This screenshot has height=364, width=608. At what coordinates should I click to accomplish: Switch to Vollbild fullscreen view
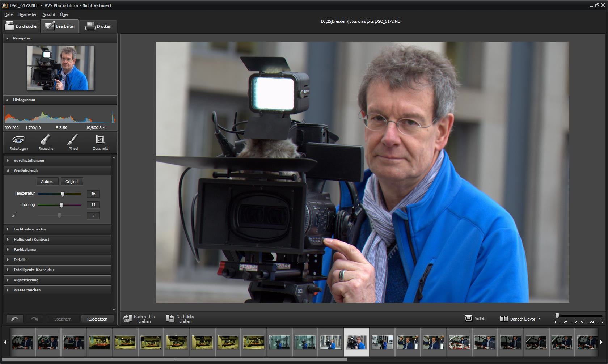pos(476,319)
